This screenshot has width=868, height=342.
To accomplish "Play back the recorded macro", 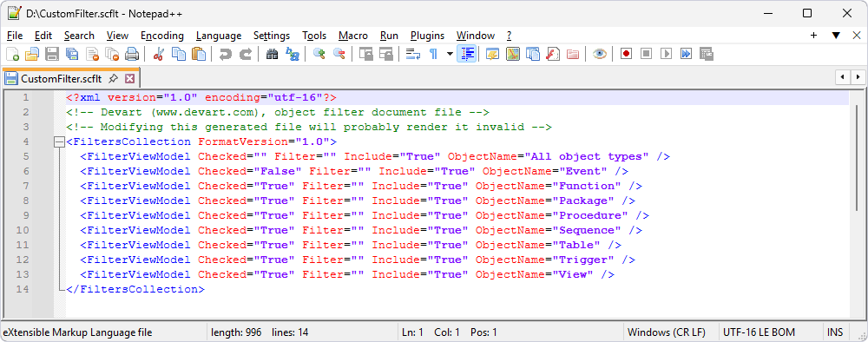I will [666, 54].
